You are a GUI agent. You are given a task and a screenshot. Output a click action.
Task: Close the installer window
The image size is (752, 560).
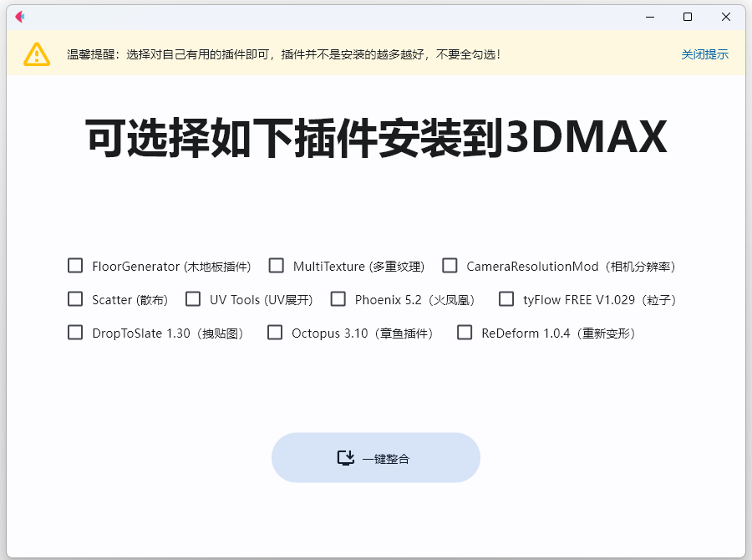pyautogui.click(x=726, y=17)
